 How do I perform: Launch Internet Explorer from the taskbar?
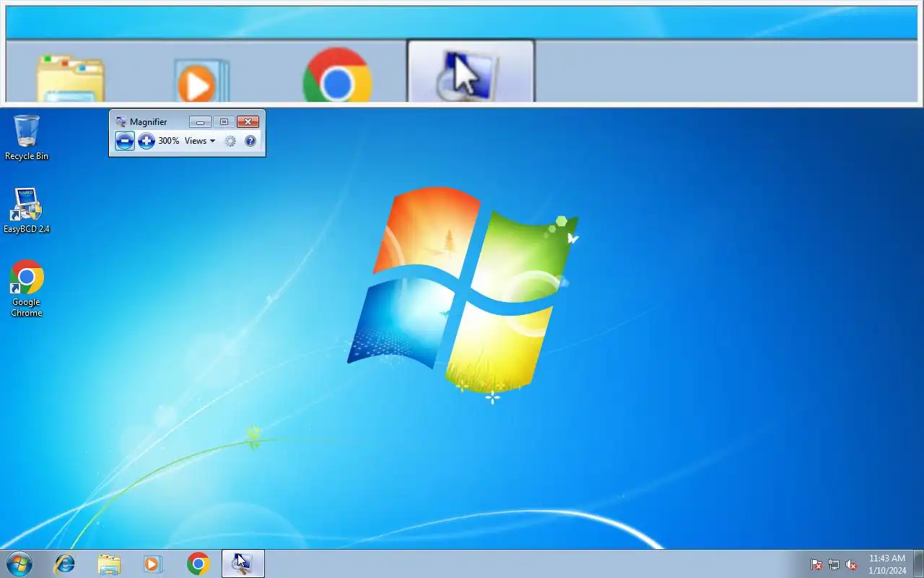coord(65,564)
